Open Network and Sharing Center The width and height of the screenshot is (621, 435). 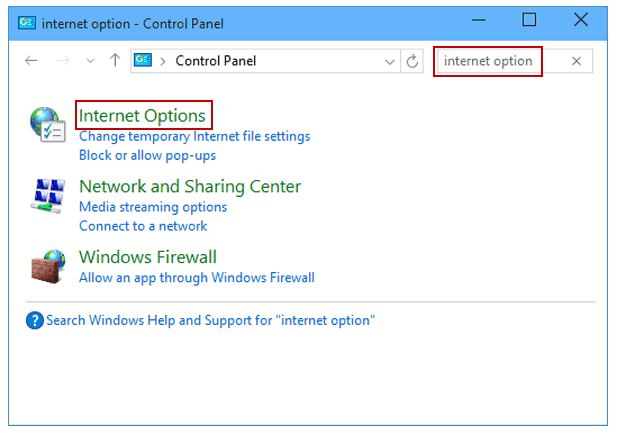click(190, 186)
